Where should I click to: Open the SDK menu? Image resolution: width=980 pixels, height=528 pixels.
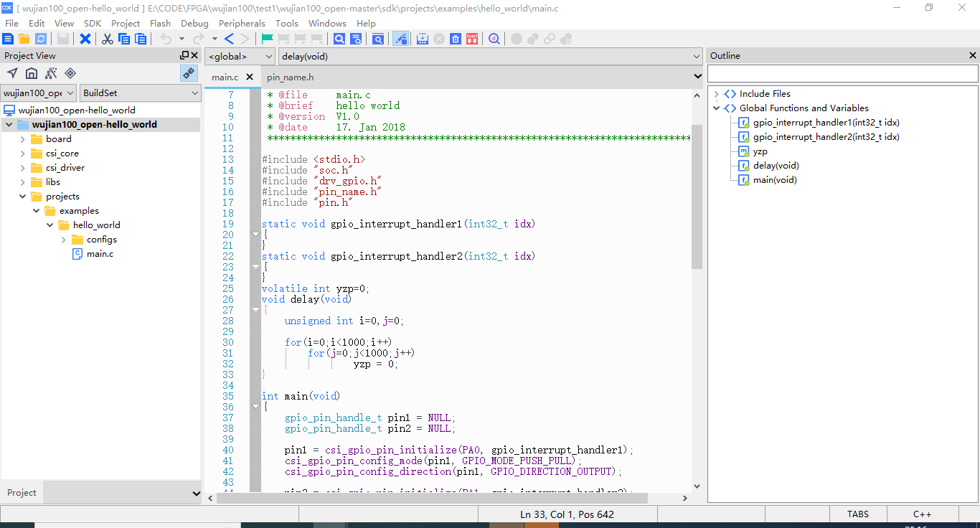click(x=93, y=23)
